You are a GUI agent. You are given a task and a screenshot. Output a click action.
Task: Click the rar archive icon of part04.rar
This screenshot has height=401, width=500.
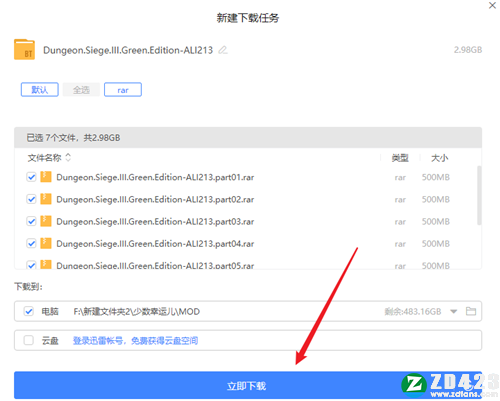[x=46, y=243]
